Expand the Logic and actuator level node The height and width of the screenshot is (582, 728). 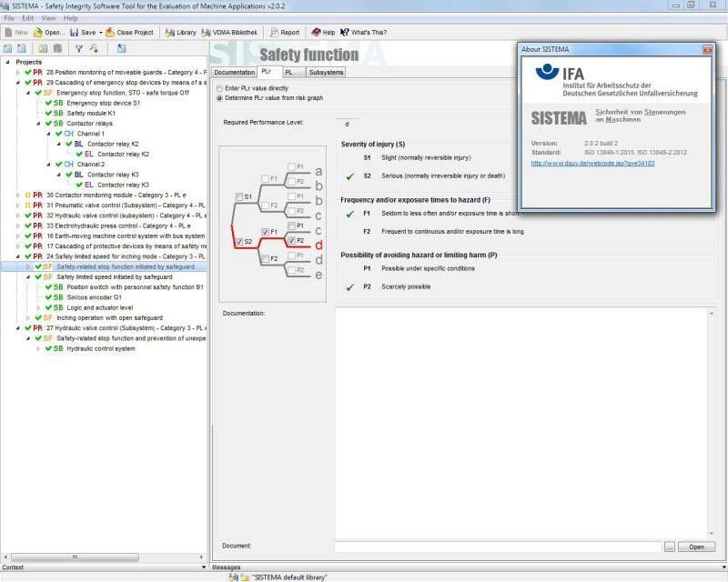(38, 307)
